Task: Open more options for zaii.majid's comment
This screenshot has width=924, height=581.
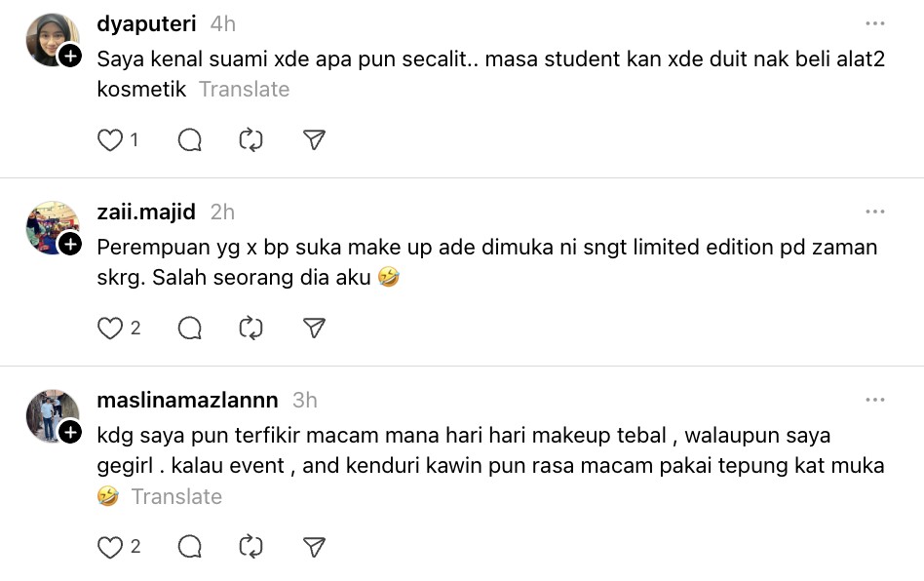Action: [874, 212]
